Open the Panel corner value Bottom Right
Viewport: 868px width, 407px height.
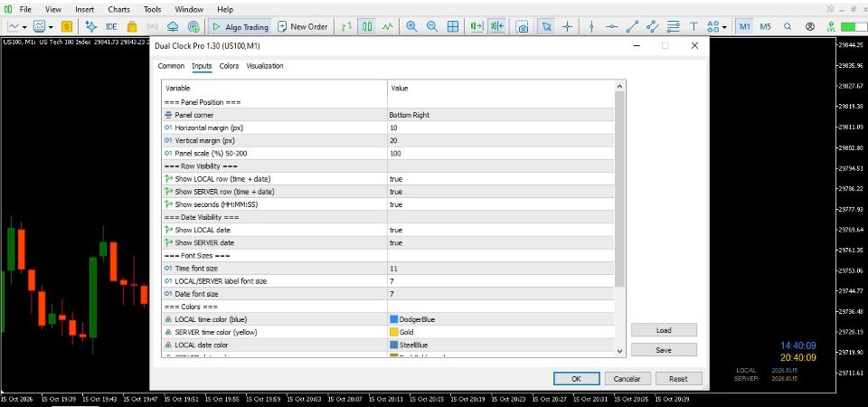[501, 115]
